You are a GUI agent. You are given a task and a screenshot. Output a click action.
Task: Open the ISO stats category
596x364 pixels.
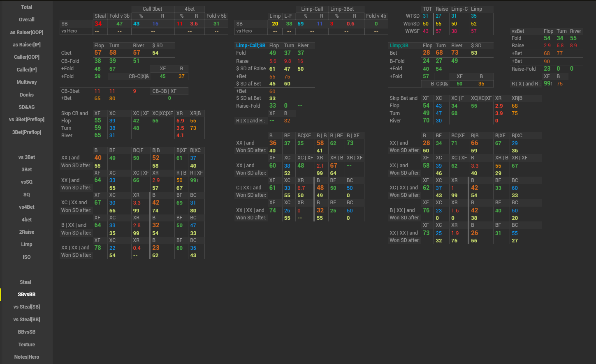[26, 257]
